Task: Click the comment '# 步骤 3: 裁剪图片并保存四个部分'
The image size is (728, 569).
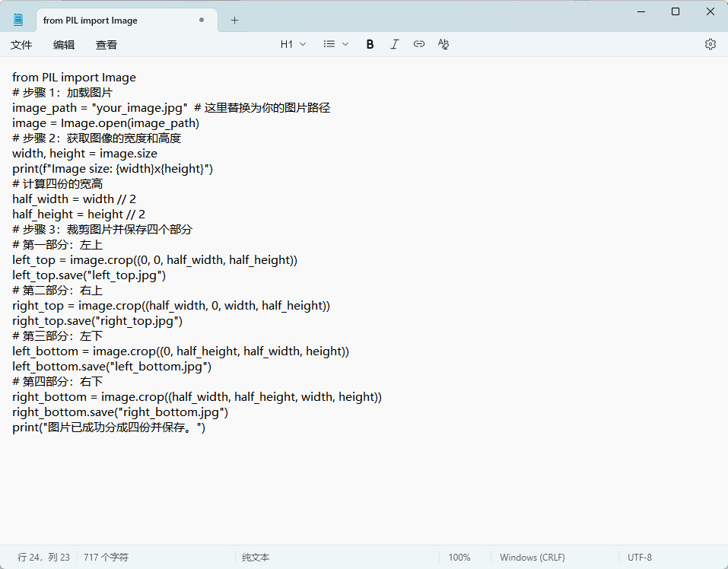Action: [x=102, y=229]
